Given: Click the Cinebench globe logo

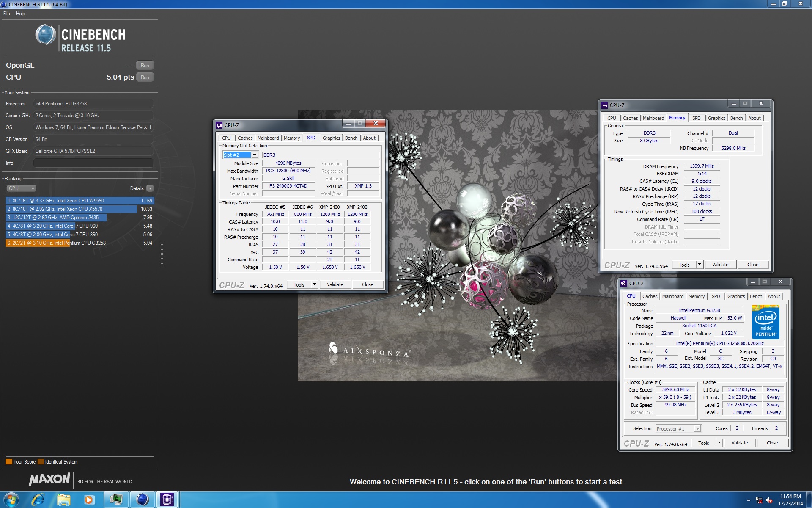Looking at the screenshot, I should [x=46, y=35].
